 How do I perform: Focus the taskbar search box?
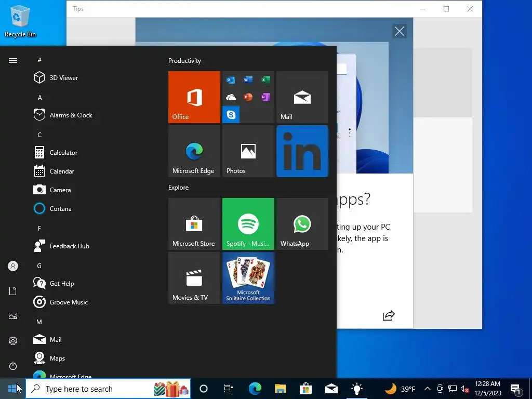[x=108, y=389]
